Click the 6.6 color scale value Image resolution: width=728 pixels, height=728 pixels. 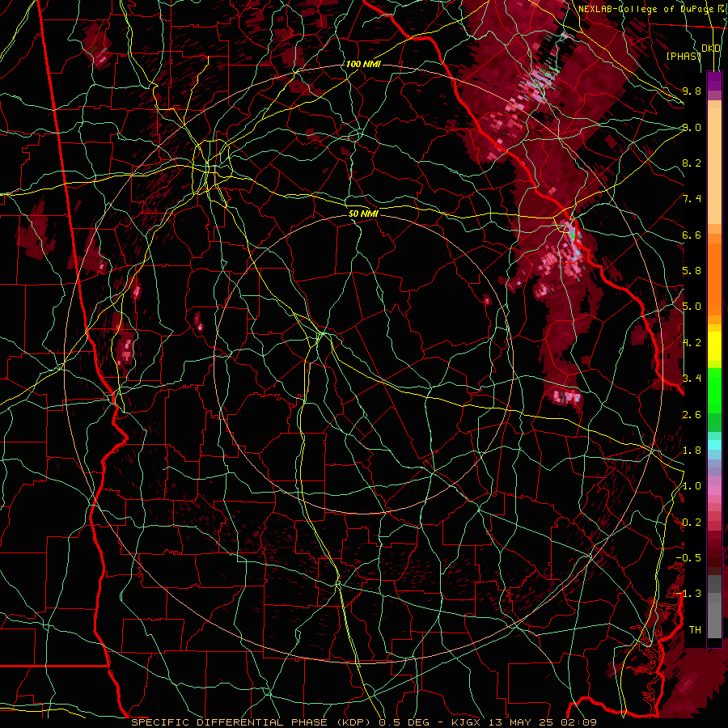click(692, 235)
